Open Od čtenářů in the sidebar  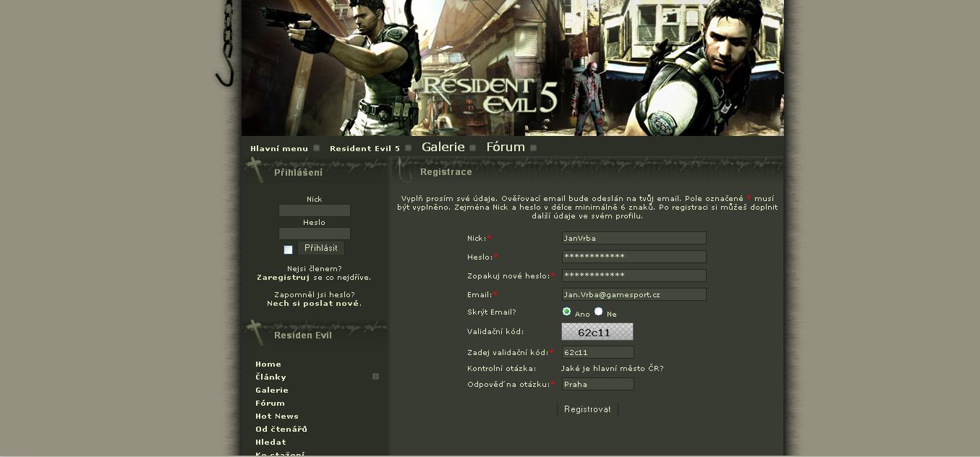click(281, 430)
